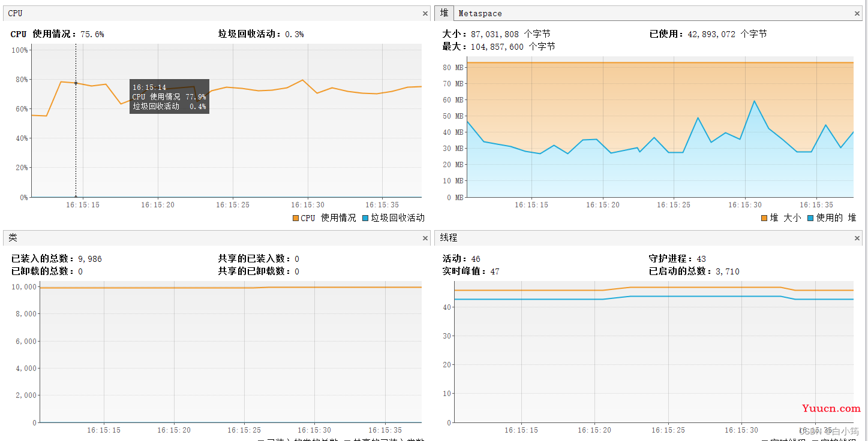Click the 16:15:20 time label under the CPU chart

158,204
